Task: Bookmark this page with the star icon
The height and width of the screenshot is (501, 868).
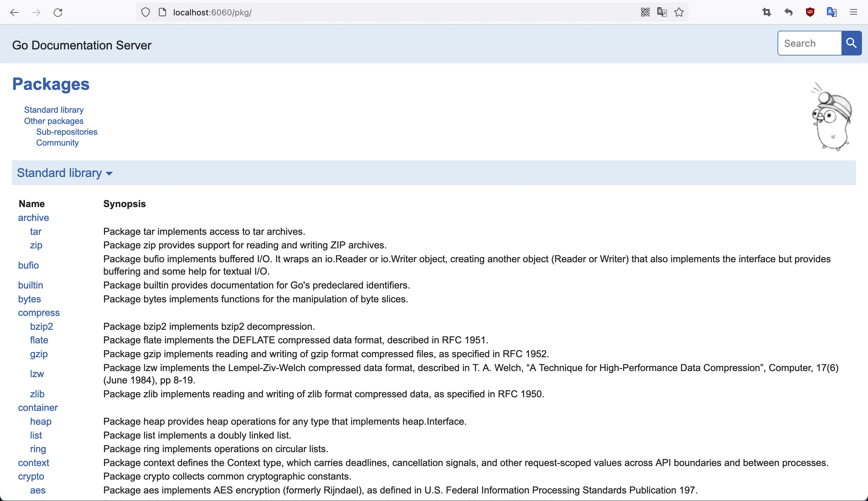Action: 678,12
